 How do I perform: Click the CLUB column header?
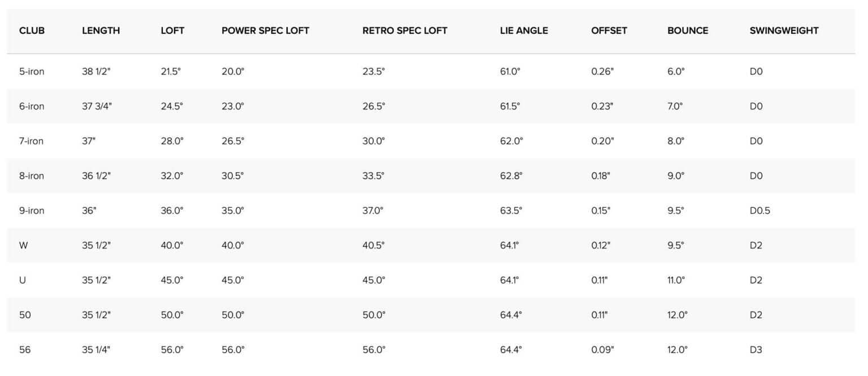32,31
